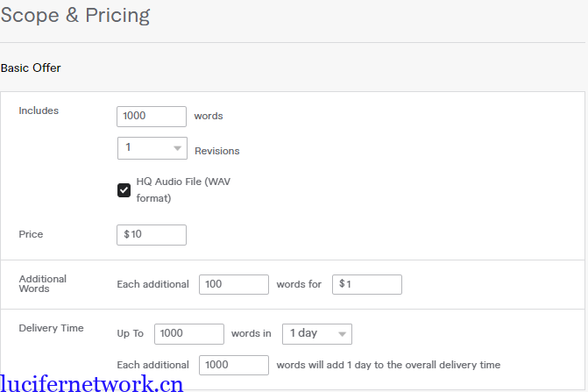Focus the delivery 'Each additional' 1000 field
The image size is (588, 392).
tap(233, 365)
